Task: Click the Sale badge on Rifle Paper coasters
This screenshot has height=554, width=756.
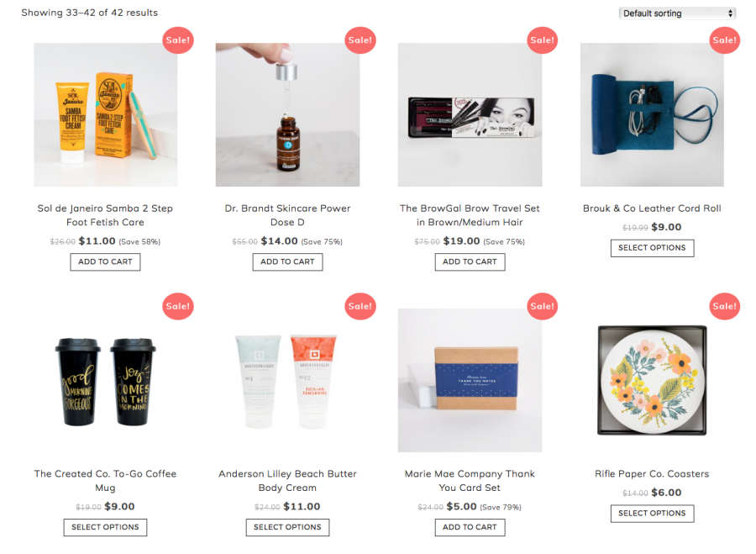Action: point(725,306)
